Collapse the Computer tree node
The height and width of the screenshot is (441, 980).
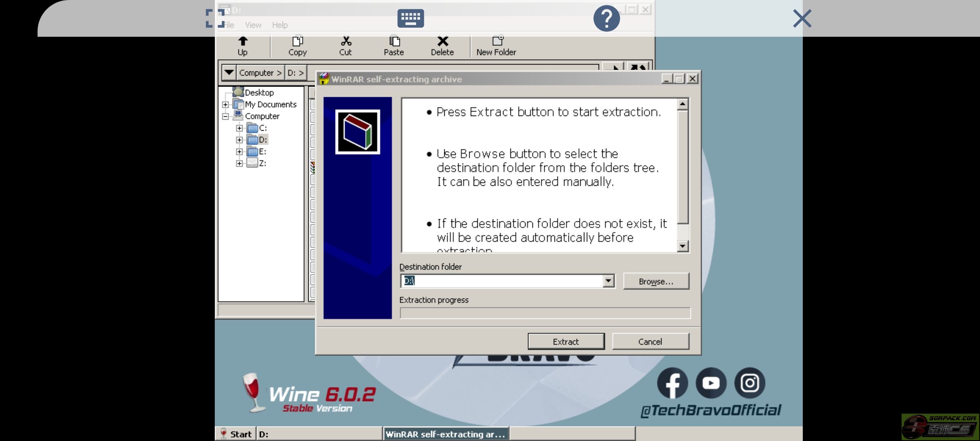225,116
